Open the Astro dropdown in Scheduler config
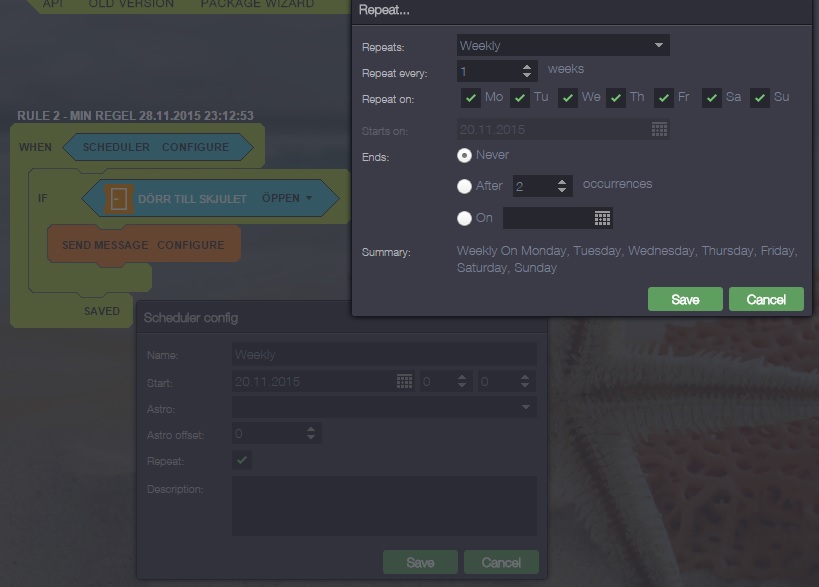This screenshot has width=819, height=587. [384, 407]
